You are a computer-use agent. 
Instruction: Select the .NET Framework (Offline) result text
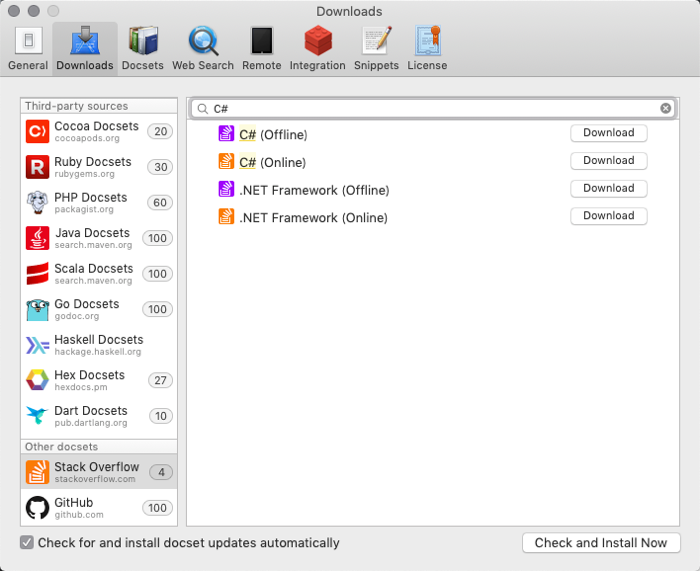[x=314, y=190]
